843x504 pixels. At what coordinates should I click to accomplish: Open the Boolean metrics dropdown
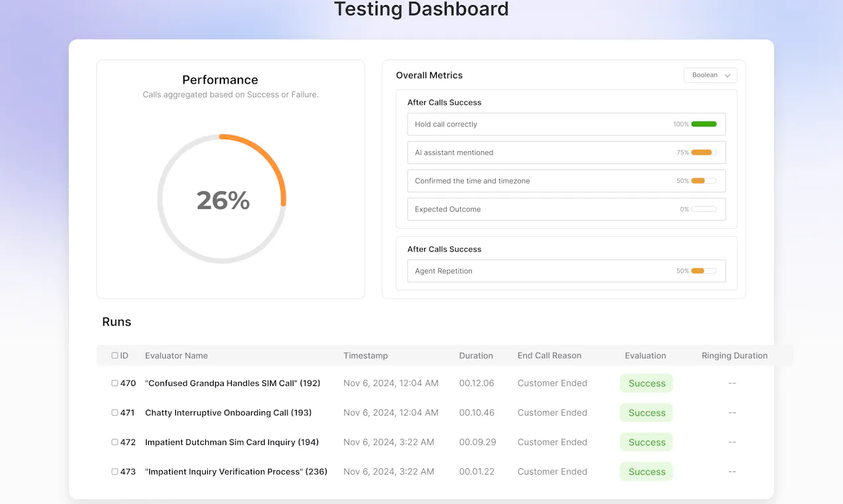pos(710,75)
